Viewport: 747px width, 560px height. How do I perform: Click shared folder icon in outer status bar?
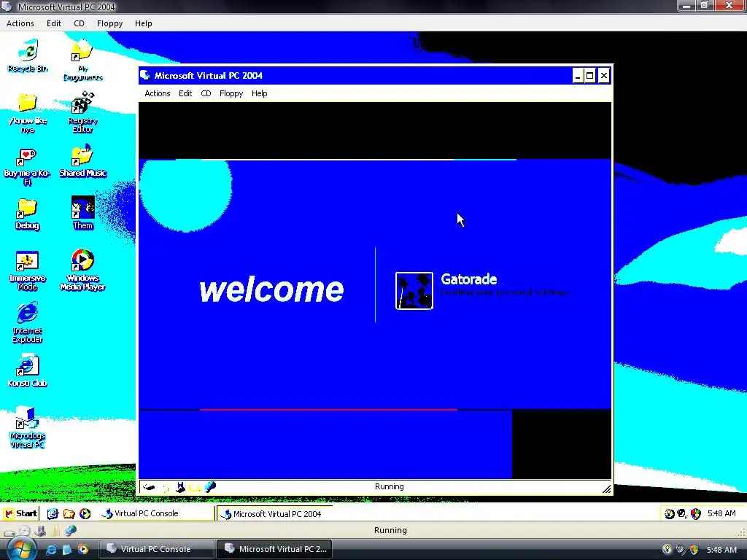[x=55, y=531]
